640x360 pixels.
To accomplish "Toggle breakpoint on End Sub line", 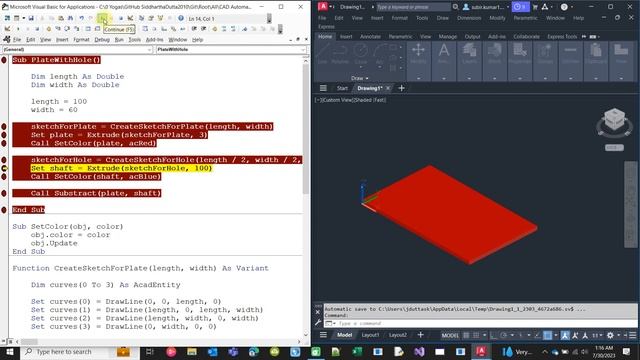I will (x=4, y=210).
